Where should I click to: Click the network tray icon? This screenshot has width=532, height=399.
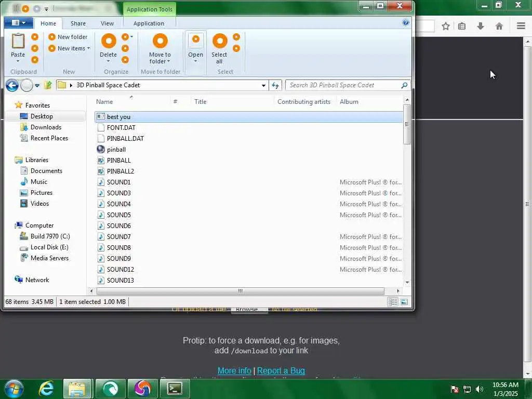pyautogui.click(x=467, y=389)
